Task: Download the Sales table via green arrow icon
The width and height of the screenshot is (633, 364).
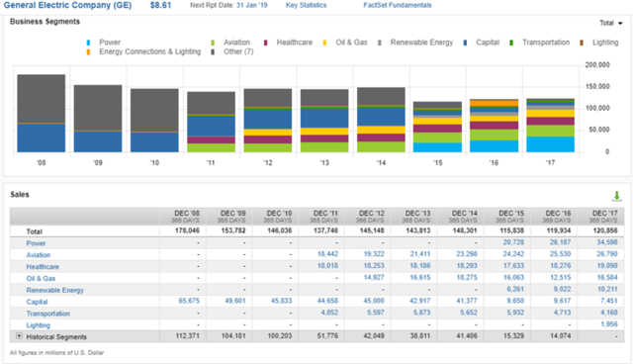Action: coord(616,196)
